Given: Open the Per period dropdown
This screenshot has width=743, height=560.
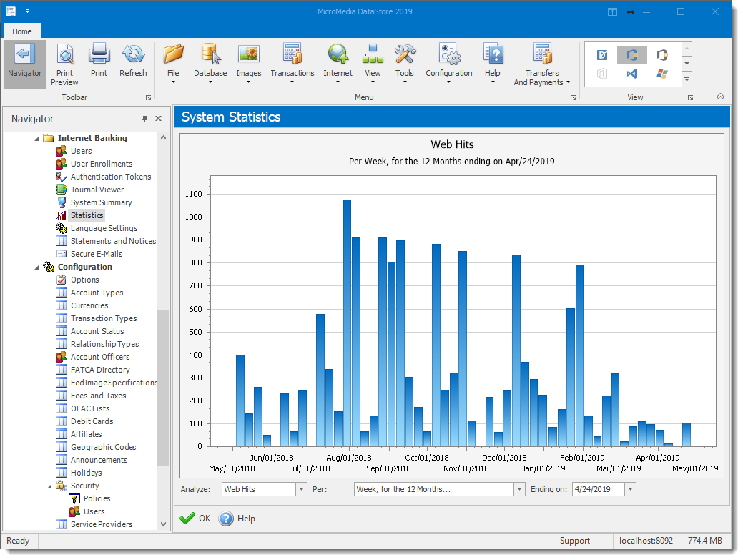Looking at the screenshot, I should click(519, 489).
